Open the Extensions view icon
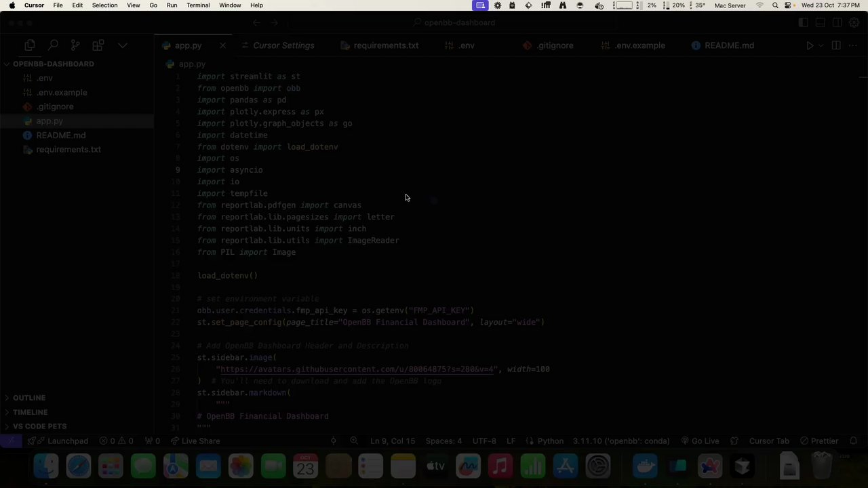The width and height of the screenshot is (868, 488). click(x=98, y=45)
